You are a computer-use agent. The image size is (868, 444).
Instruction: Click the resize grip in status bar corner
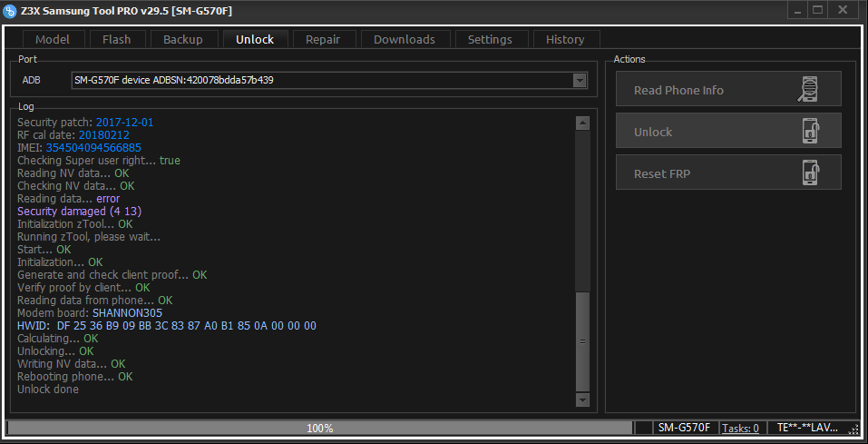click(853, 429)
